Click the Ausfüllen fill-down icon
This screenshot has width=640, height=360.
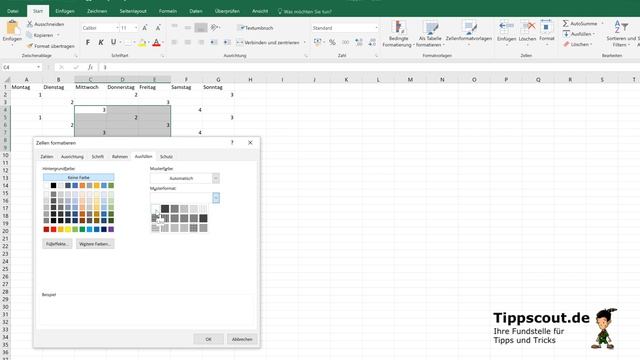click(x=566, y=34)
